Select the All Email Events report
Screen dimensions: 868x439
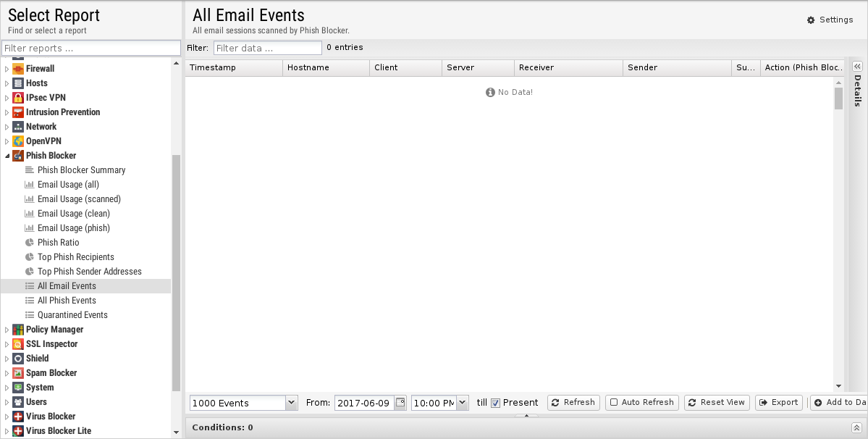86,285
